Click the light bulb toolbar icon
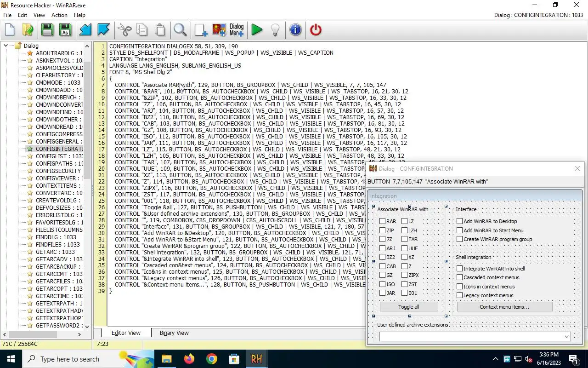This screenshot has width=588, height=368. point(275,30)
